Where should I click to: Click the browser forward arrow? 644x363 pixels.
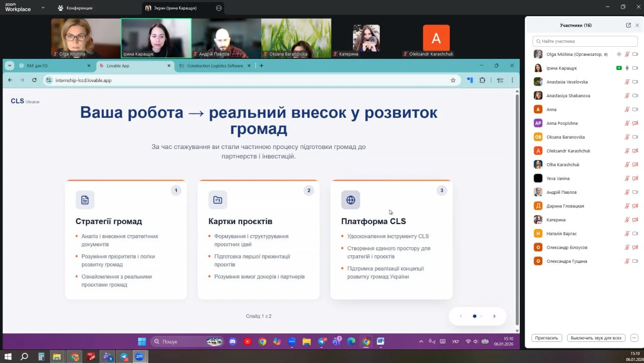coord(22,80)
